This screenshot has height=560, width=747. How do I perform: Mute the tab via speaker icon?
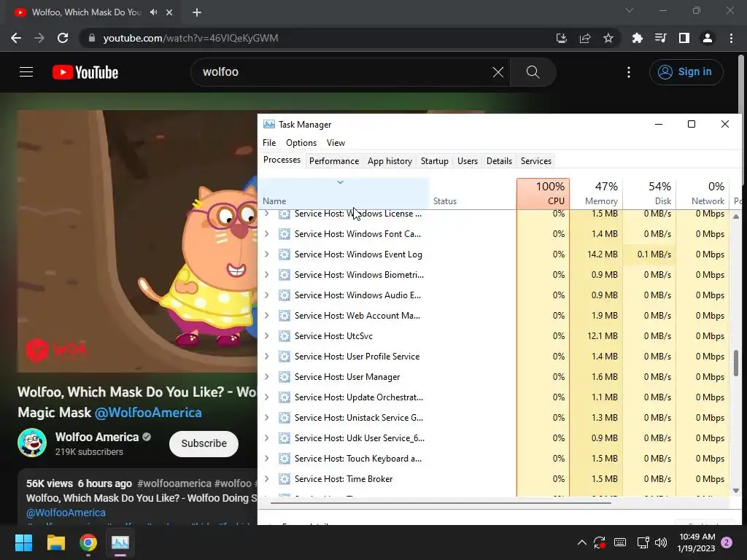[153, 12]
